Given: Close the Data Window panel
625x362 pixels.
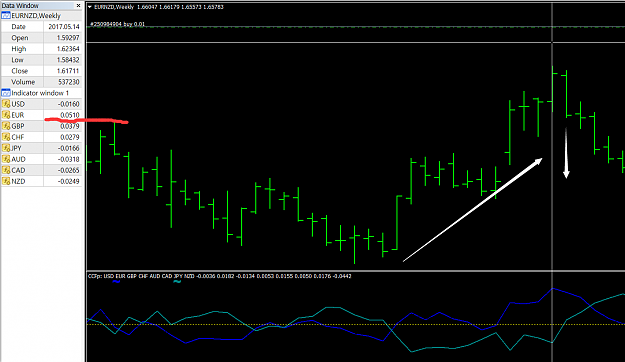Looking at the screenshot, I should point(78,6).
